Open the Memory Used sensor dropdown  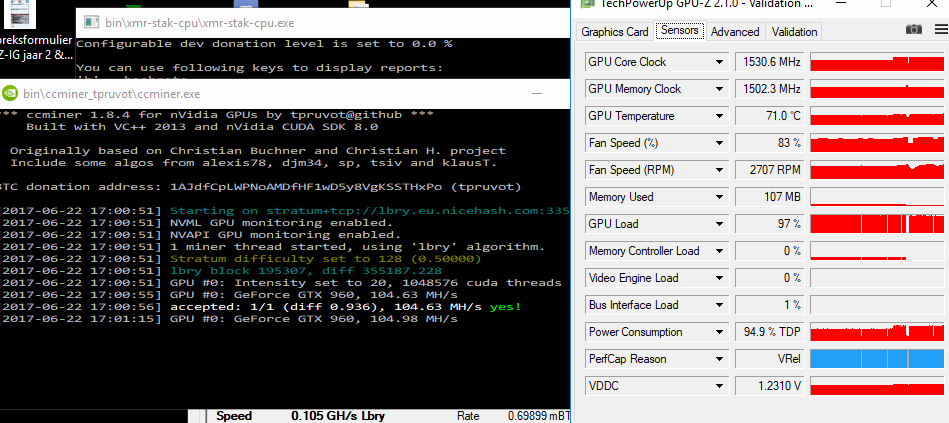720,197
